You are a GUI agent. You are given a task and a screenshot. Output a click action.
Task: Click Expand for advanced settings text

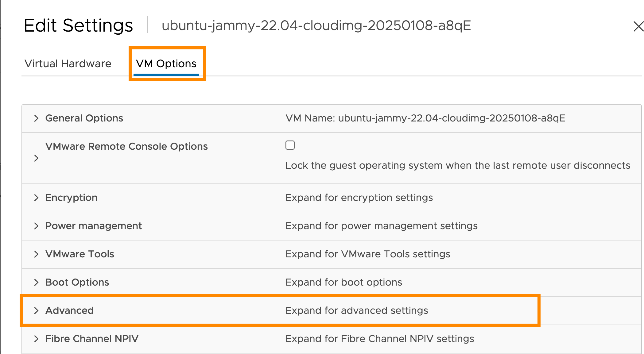pyautogui.click(x=357, y=310)
